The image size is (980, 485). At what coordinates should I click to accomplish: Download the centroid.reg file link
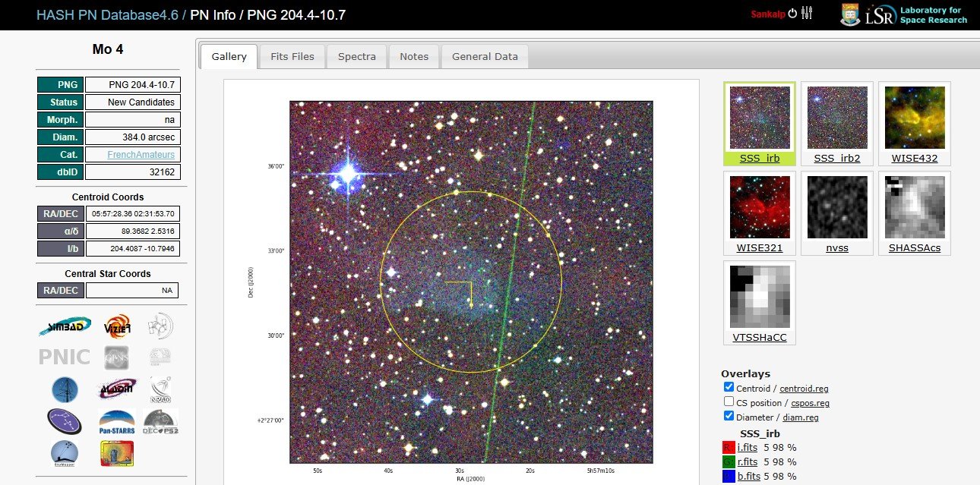pos(805,389)
